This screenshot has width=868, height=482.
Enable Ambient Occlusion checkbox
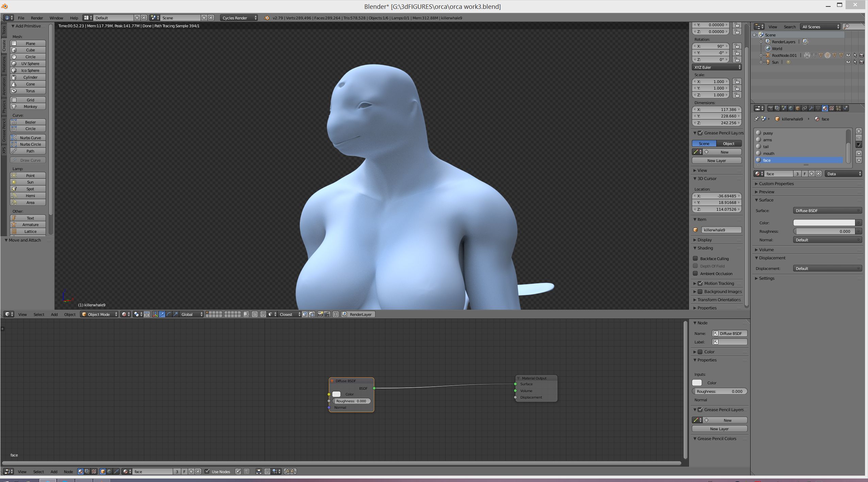tap(696, 273)
